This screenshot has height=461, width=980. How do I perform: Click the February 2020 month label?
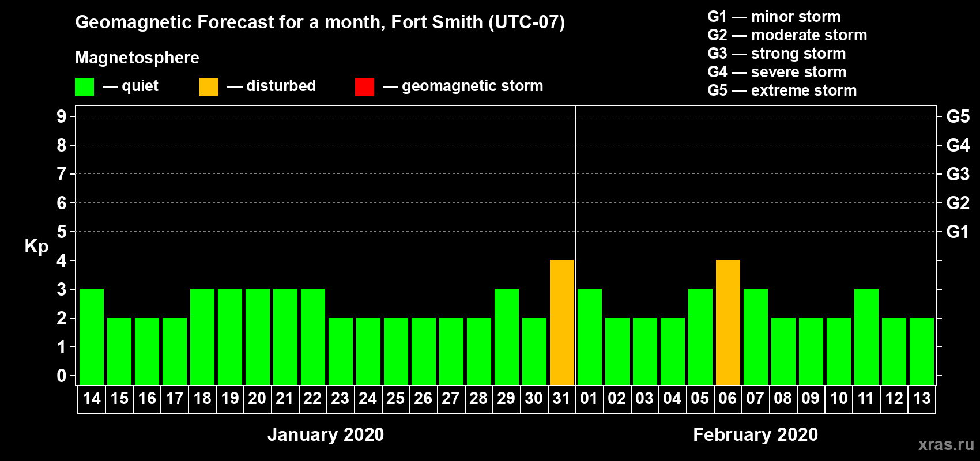[x=755, y=434]
